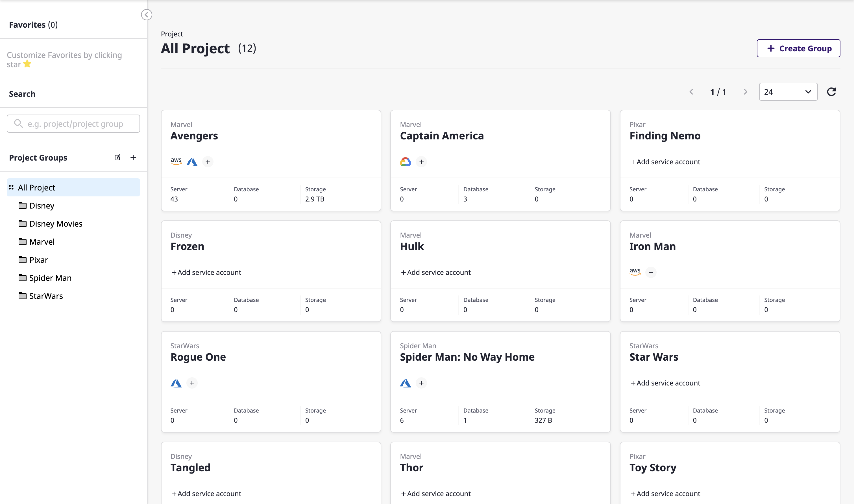Click the Google Cloud icon on Captain America
Screen dimensions: 854x504
(x=405, y=162)
